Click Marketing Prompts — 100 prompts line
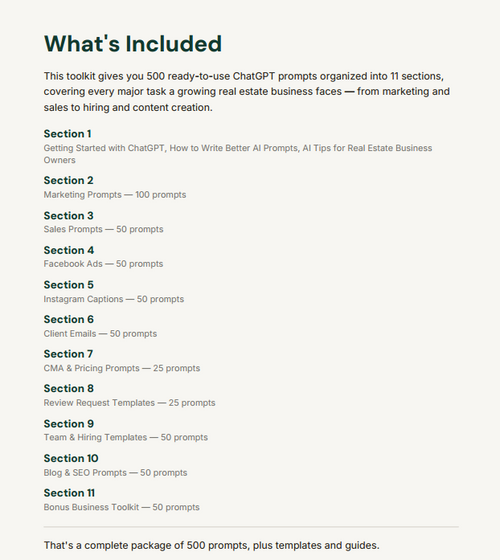This screenshot has width=500, height=560. click(115, 195)
